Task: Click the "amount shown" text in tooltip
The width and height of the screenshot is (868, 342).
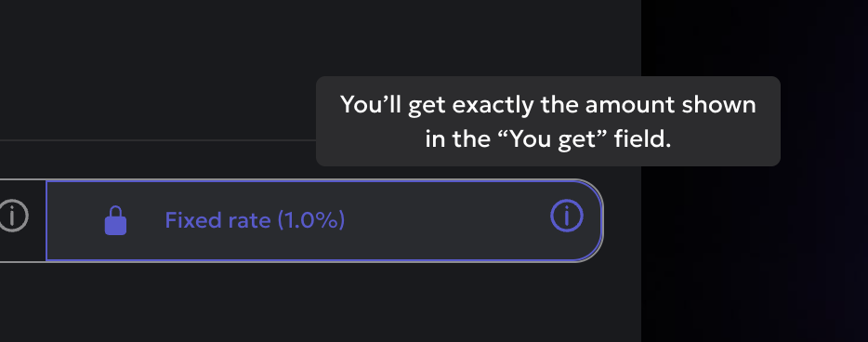Action: (670, 105)
